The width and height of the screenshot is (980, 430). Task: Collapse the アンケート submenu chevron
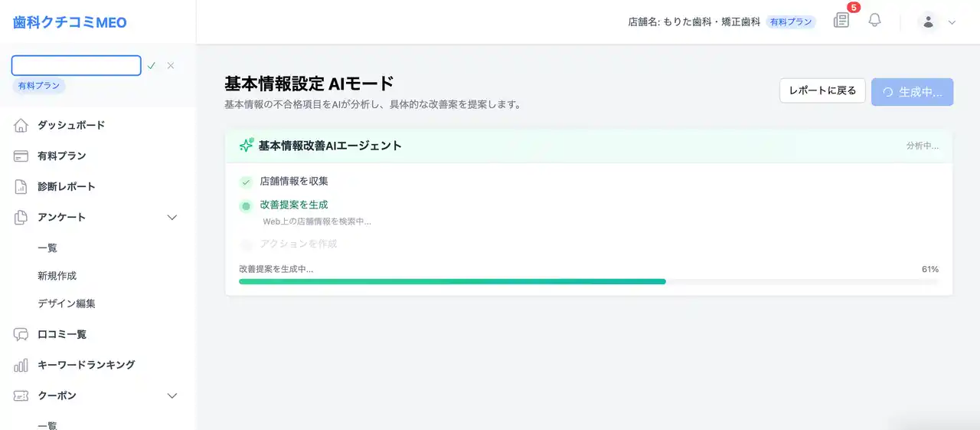click(x=172, y=218)
